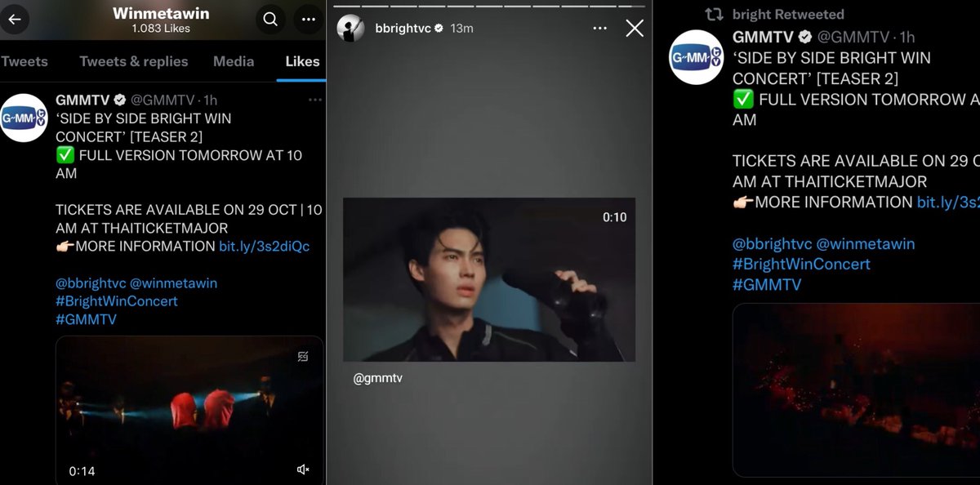The image size is (980, 485).
Task: Play the red-hooded teaser video thumbnail
Action: 189,411
